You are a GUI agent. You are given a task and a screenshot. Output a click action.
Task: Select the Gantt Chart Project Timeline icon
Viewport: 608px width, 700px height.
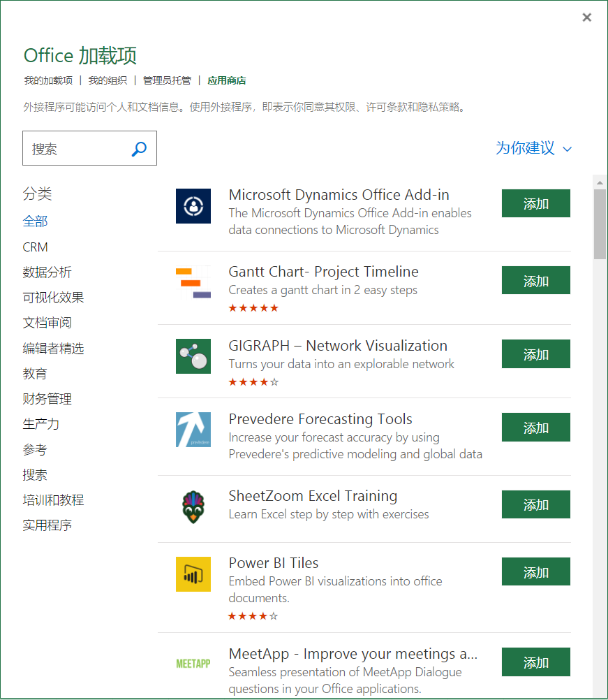click(193, 279)
